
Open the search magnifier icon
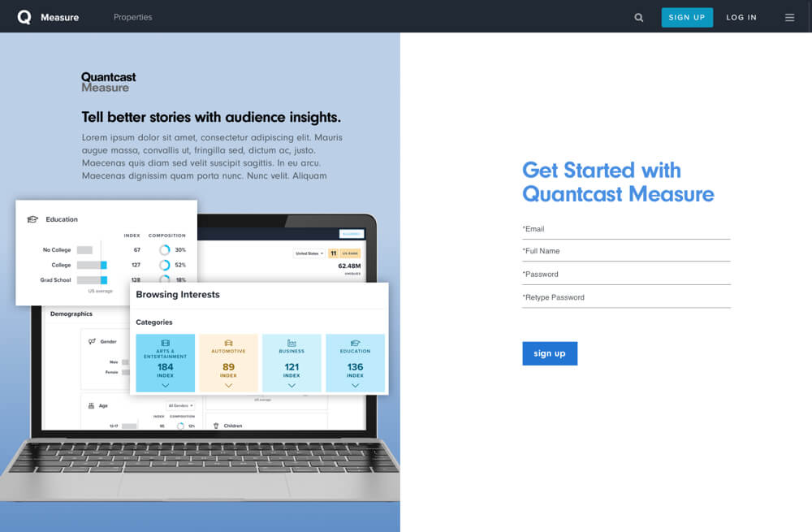click(638, 18)
